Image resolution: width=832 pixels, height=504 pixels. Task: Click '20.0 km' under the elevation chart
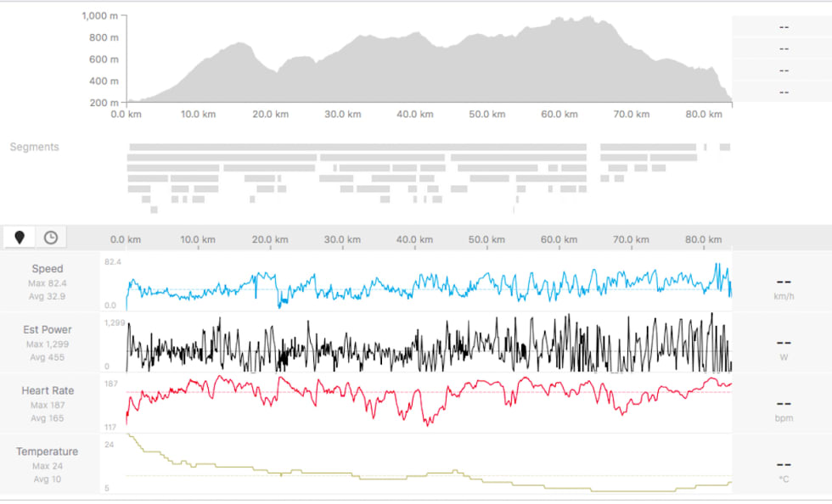tap(271, 114)
